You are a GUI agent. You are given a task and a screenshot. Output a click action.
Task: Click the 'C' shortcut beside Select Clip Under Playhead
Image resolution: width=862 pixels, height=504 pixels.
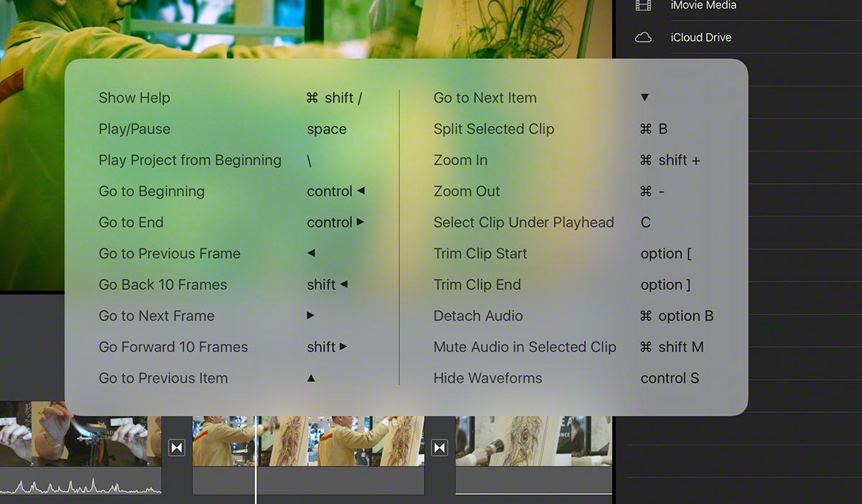(646, 223)
